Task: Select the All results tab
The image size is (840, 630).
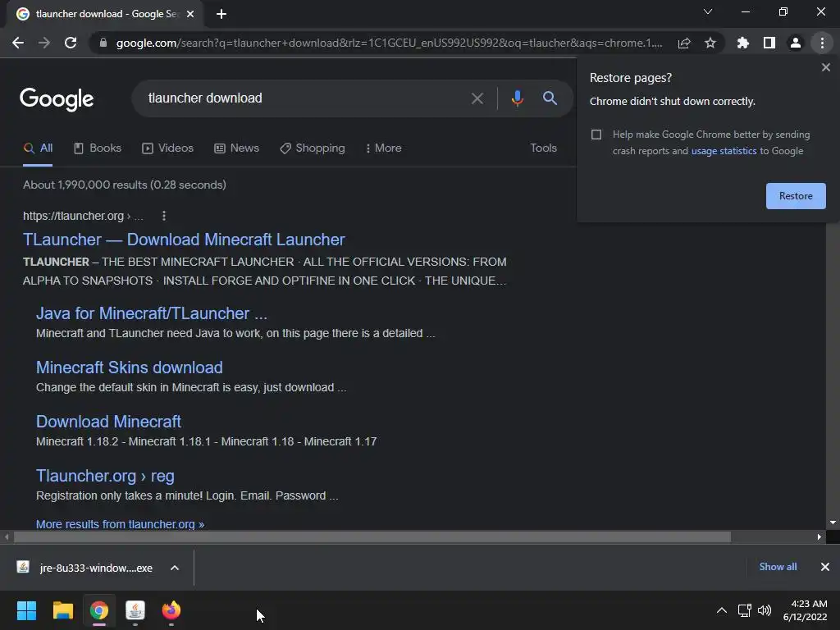Action: pos(38,148)
